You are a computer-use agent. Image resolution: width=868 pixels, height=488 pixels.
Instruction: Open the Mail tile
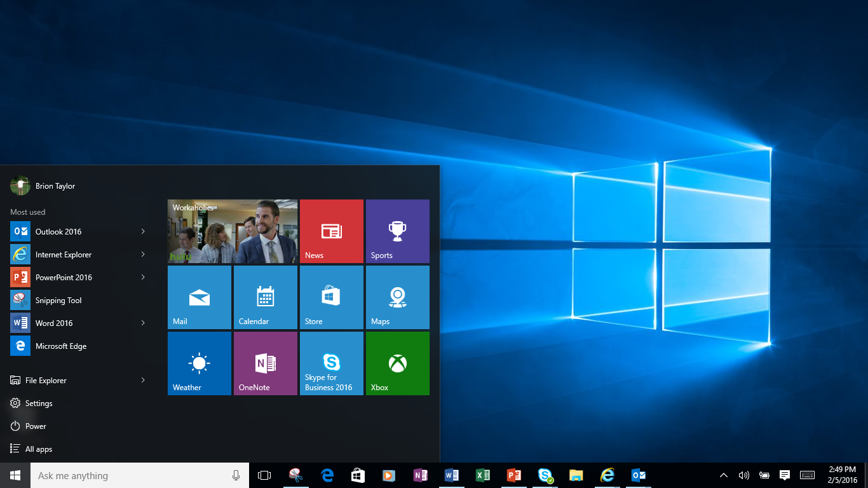199,297
